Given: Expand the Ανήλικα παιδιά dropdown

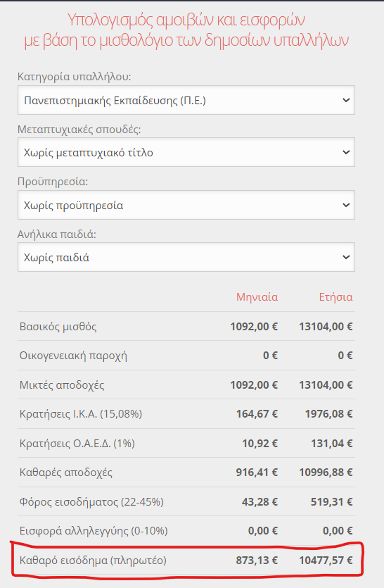Looking at the screenshot, I should click(186, 257).
